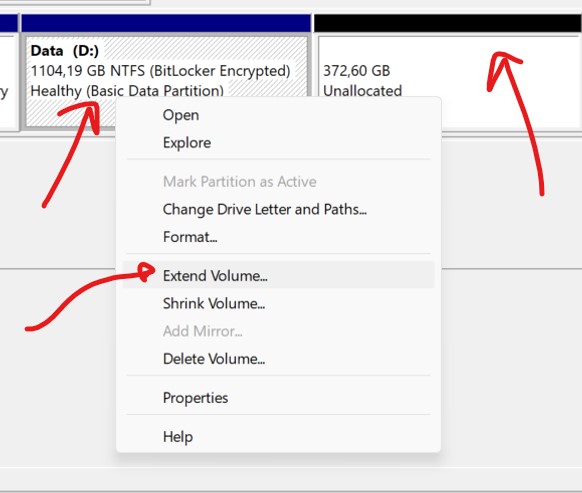
Task: Click the dark blue bar above Data (D:)
Action: coord(166,23)
